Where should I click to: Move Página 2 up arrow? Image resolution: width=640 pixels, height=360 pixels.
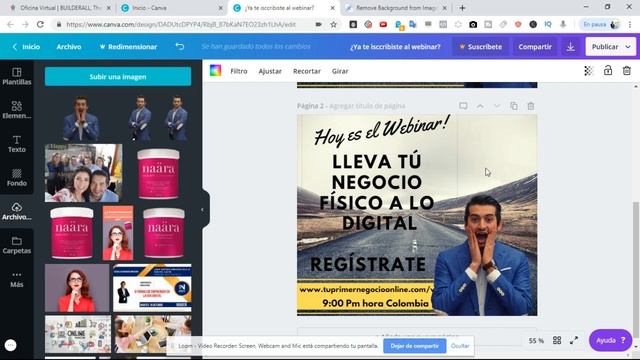coord(480,106)
